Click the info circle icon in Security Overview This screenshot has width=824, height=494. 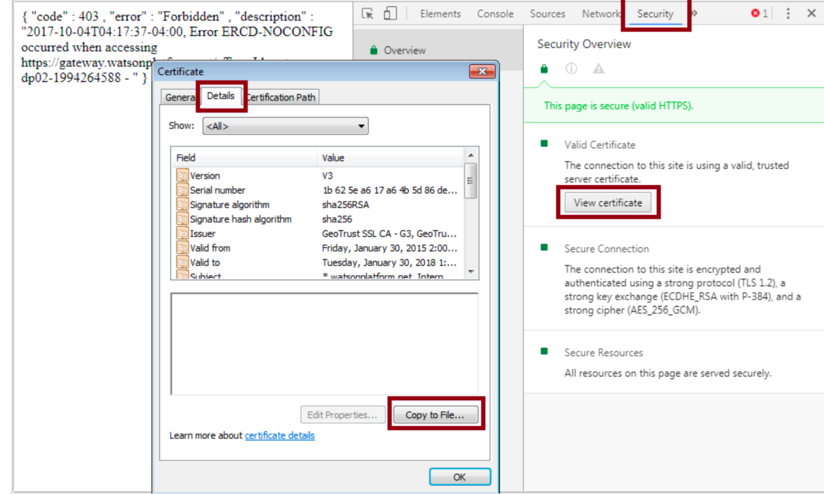(x=571, y=69)
